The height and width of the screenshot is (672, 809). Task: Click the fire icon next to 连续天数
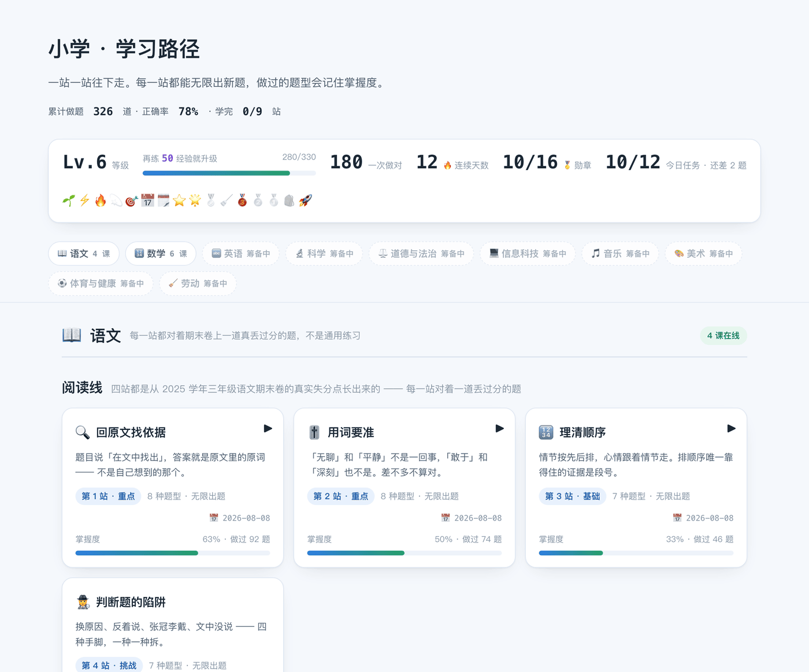447,165
